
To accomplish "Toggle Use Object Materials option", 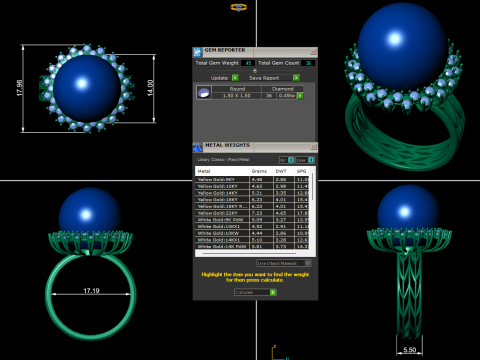I will (x=284, y=263).
